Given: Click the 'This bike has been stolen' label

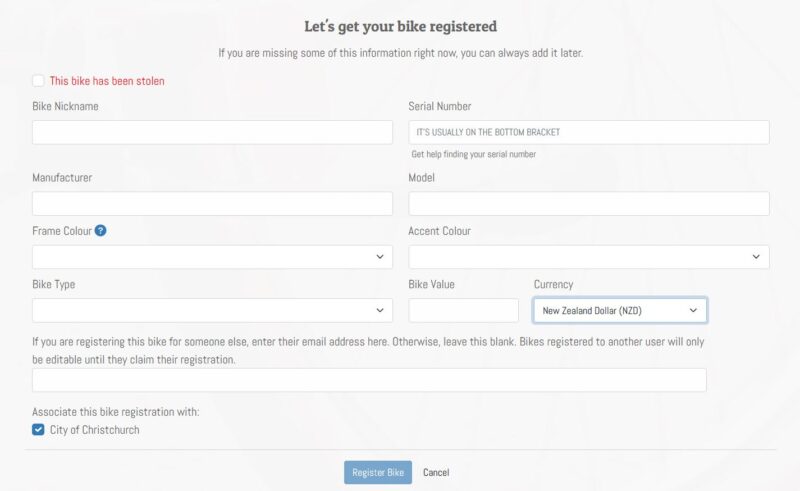Looking at the screenshot, I should (x=107, y=81).
